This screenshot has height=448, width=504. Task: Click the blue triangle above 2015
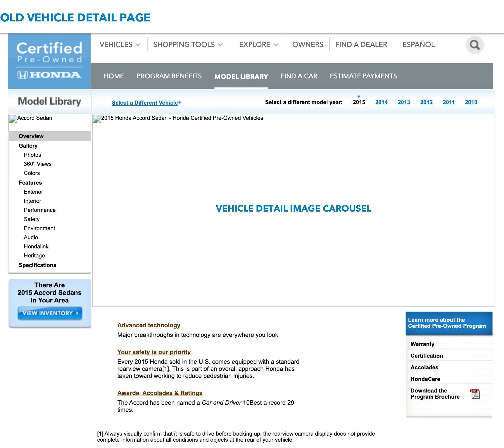pos(359,97)
